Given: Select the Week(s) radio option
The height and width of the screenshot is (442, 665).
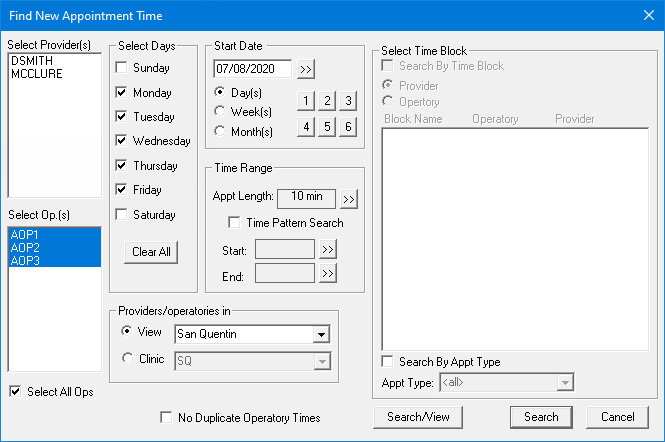Looking at the screenshot, I should pos(219,112).
